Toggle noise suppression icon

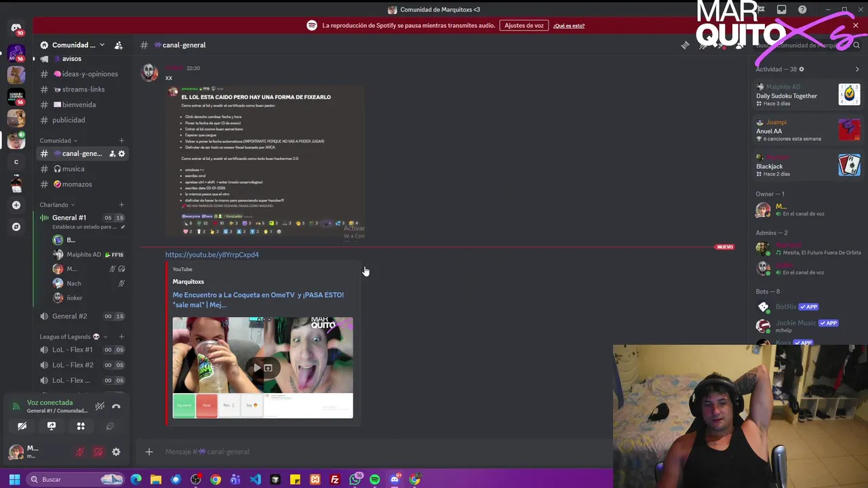point(100,407)
